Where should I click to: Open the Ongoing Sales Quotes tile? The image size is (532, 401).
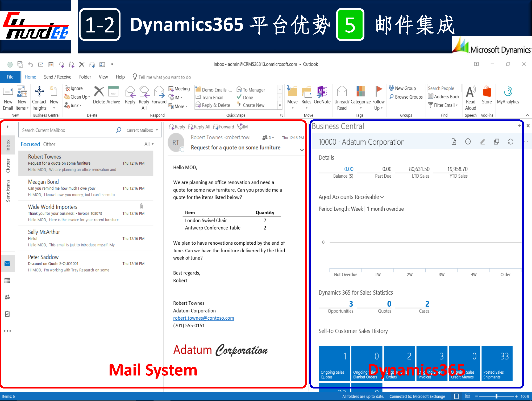coord(334,363)
